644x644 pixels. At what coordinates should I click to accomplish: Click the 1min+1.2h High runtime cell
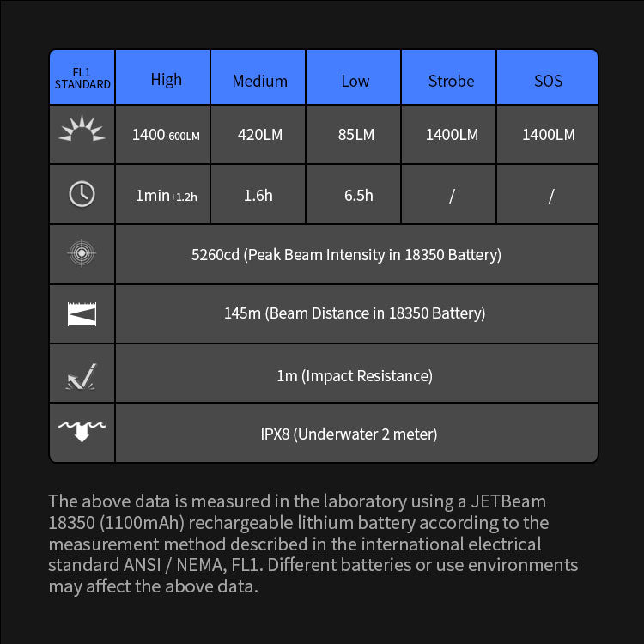166,196
